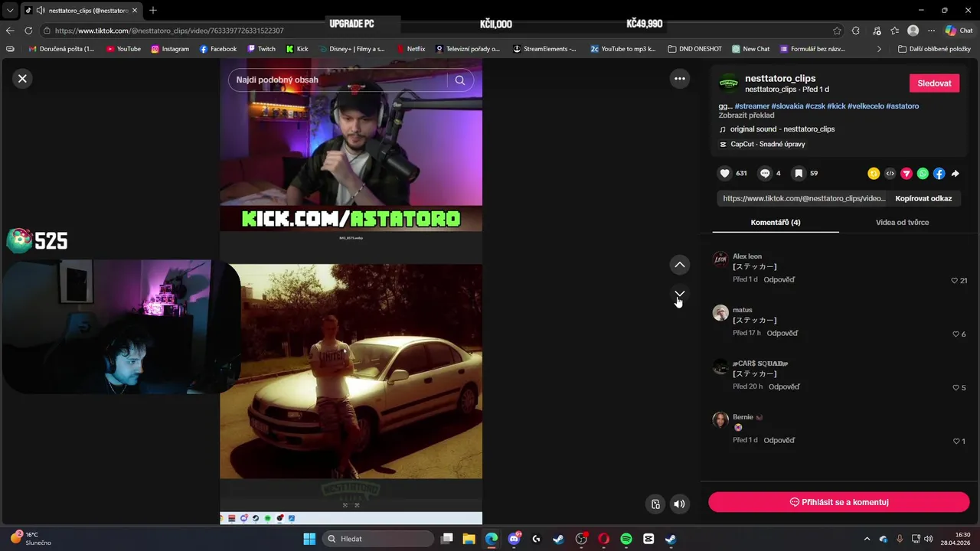The width and height of the screenshot is (980, 551).
Task: Open Spotify from the taskbar
Action: click(x=626, y=539)
